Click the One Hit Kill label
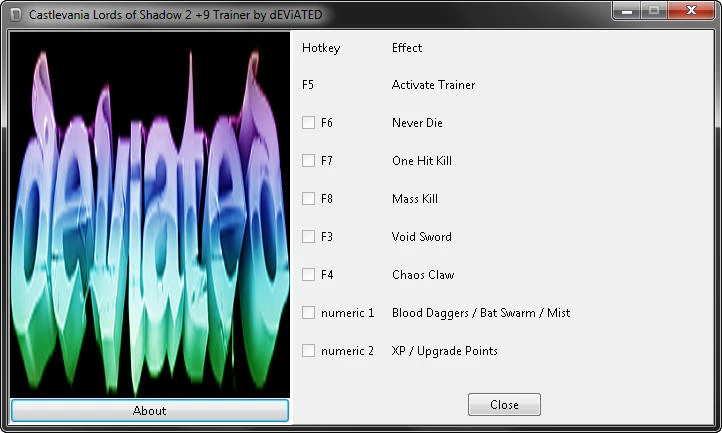Image resolution: width=722 pixels, height=433 pixels. [x=422, y=161]
